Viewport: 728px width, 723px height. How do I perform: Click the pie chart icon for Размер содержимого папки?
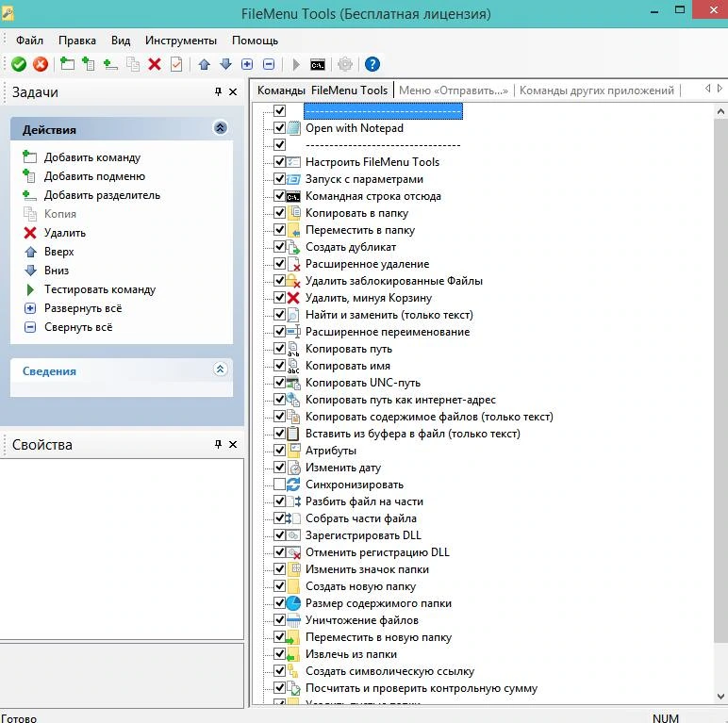tap(293, 603)
